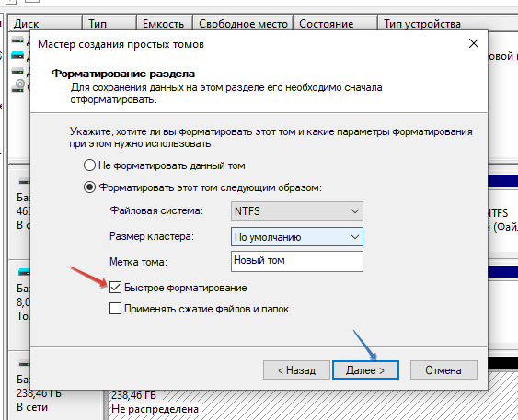This screenshot has height=420, width=518.
Task: Click the Состояние column header
Action: pos(335,23)
